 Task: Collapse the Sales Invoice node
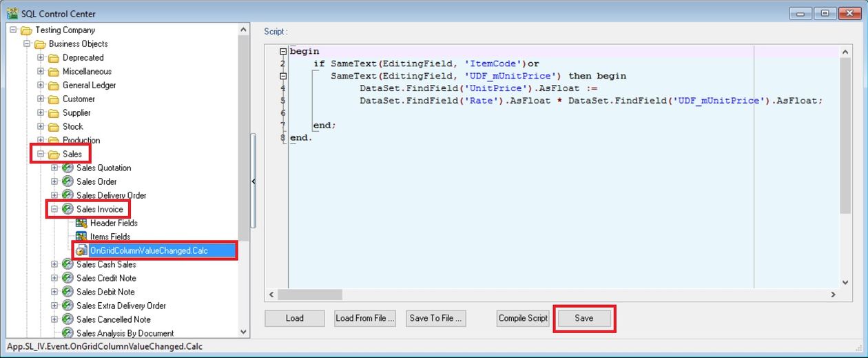coord(54,209)
